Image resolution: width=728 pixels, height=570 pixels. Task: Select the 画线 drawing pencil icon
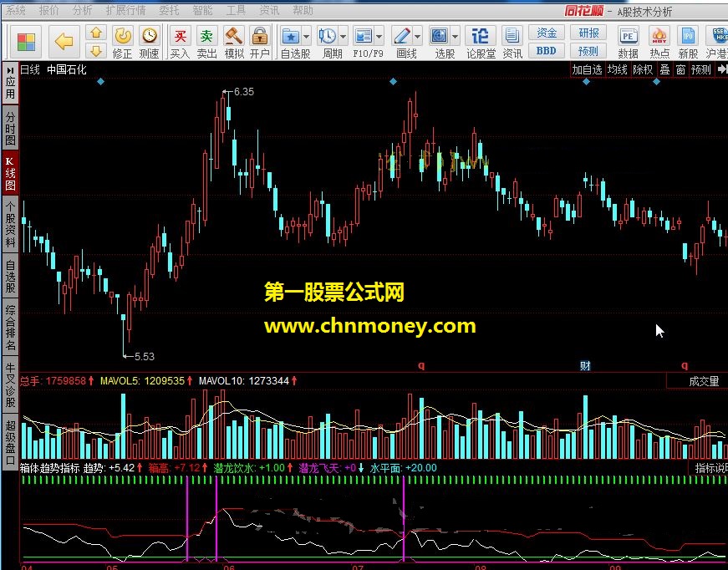401,36
